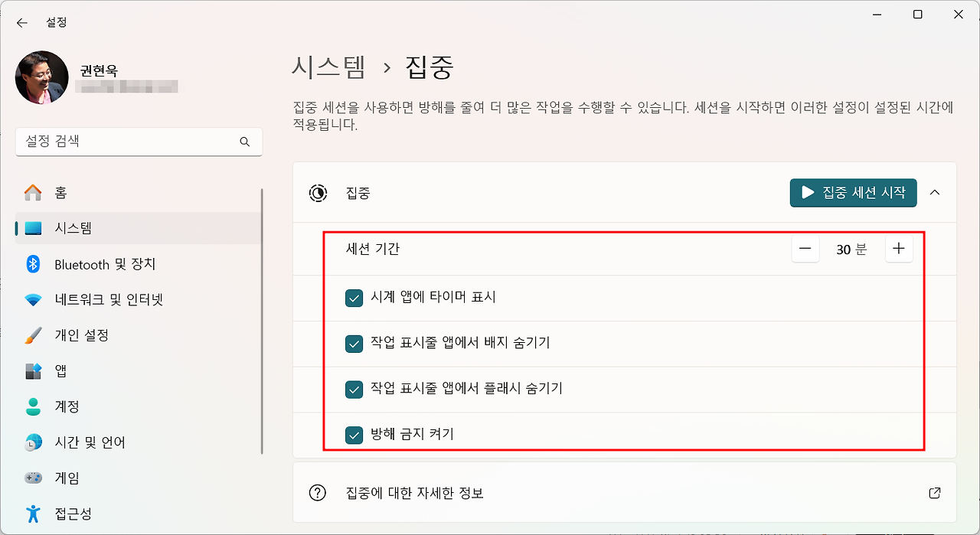Disable 작업 표시줄 앱에서 배지 숨기기
The height and width of the screenshot is (535, 980).
click(354, 344)
